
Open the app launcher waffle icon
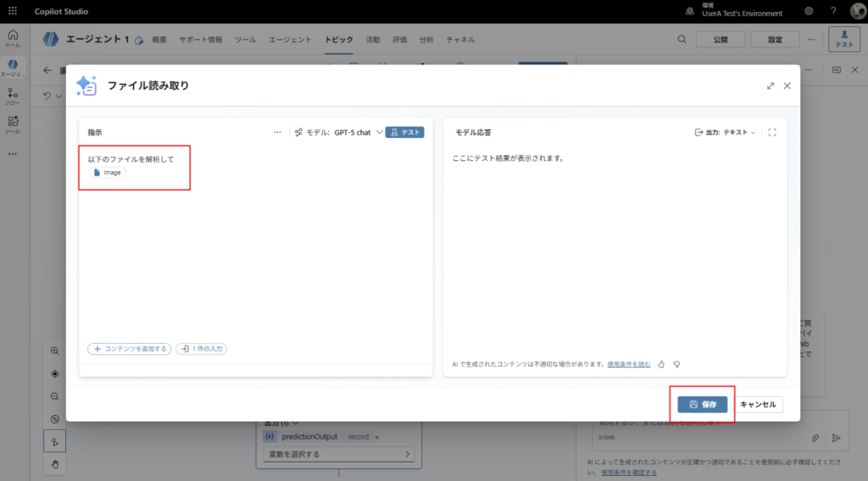coord(12,11)
